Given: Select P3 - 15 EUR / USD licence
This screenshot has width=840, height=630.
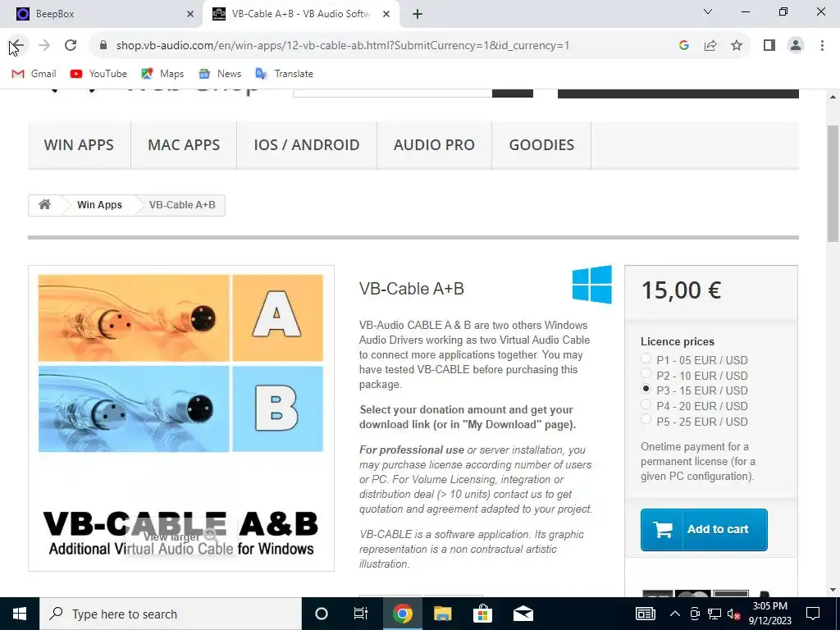Looking at the screenshot, I should (x=646, y=388).
